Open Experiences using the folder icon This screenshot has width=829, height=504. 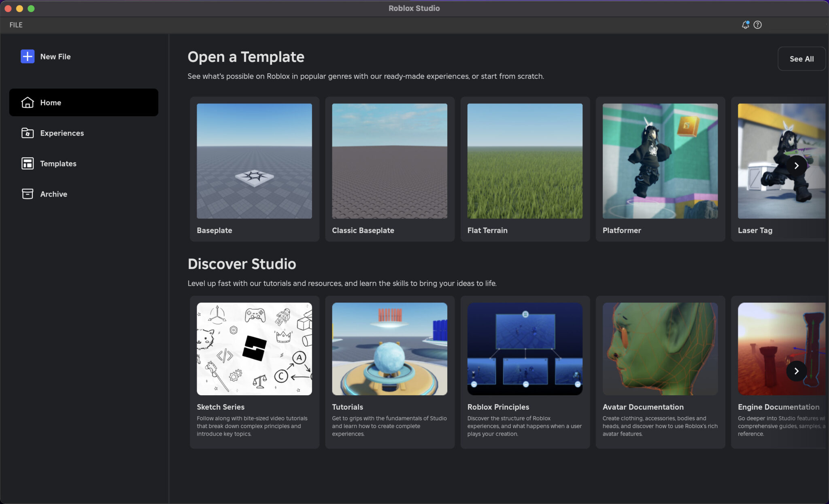tap(27, 133)
